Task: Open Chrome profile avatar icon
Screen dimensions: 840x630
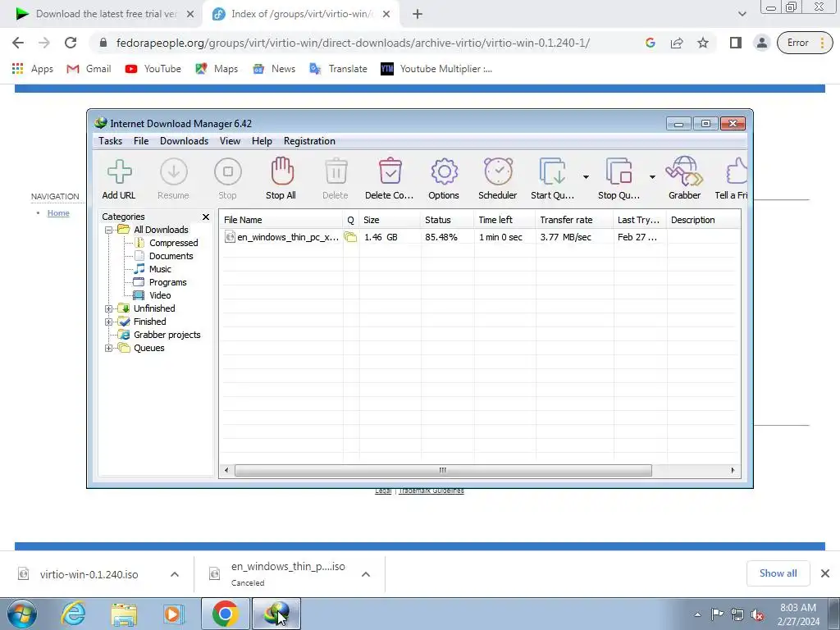Action: [x=762, y=43]
